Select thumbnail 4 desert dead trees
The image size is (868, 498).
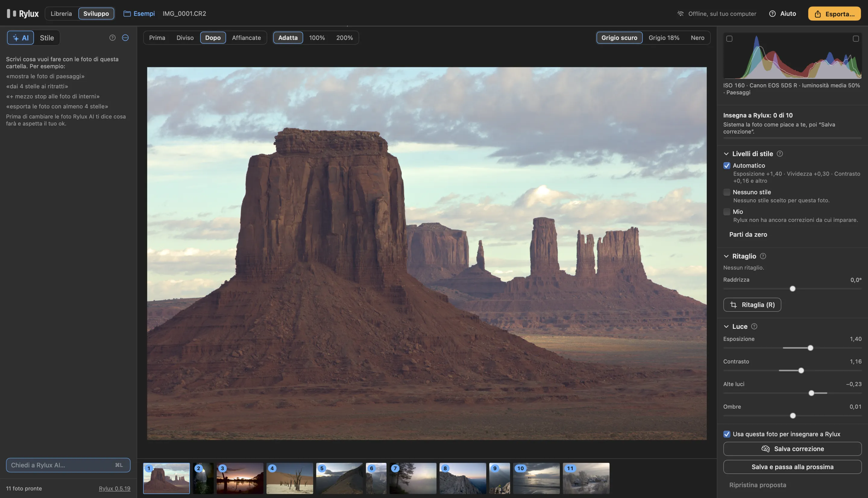pyautogui.click(x=289, y=478)
